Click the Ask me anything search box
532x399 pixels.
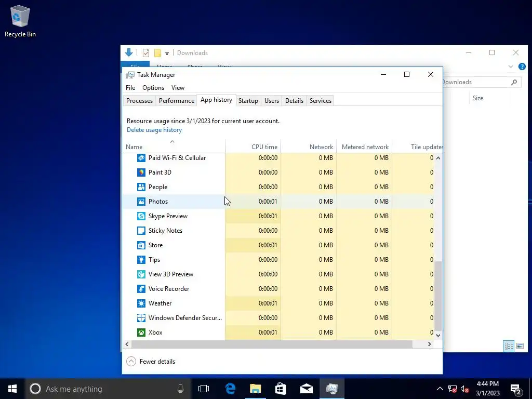pos(108,389)
